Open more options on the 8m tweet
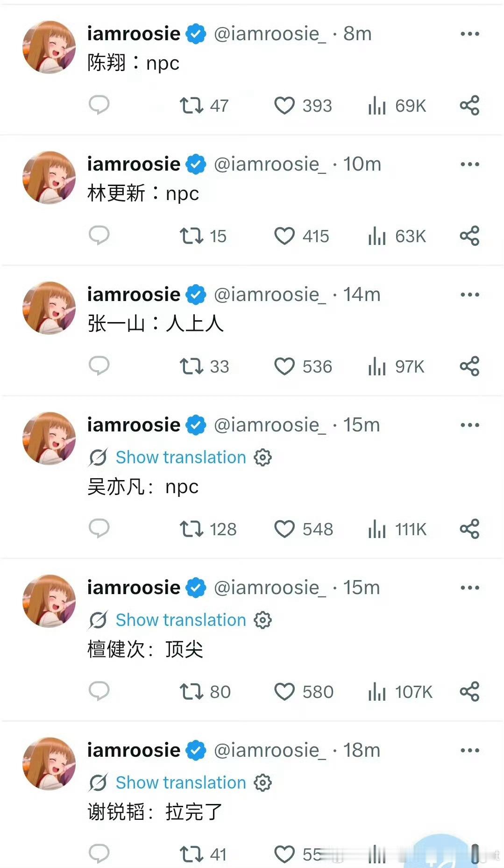Viewport: 504px width, 868px height. [x=469, y=34]
